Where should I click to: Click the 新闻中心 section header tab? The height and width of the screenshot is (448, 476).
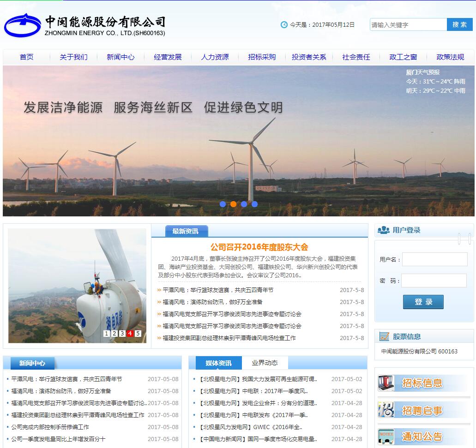pos(32,363)
